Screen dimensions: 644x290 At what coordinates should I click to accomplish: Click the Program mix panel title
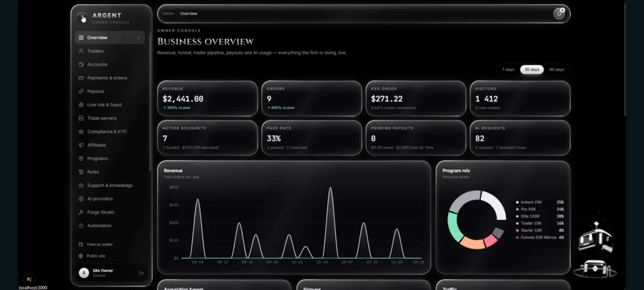456,171
